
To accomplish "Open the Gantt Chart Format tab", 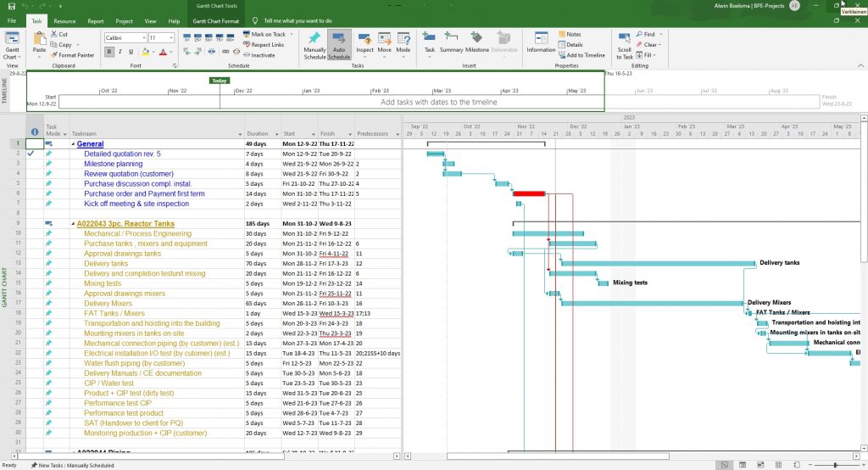I will point(216,21).
